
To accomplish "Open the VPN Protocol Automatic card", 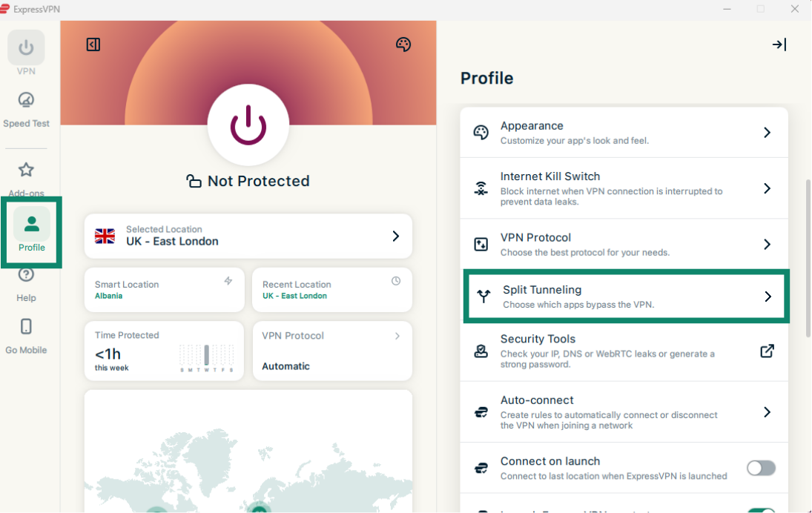I will (332, 351).
